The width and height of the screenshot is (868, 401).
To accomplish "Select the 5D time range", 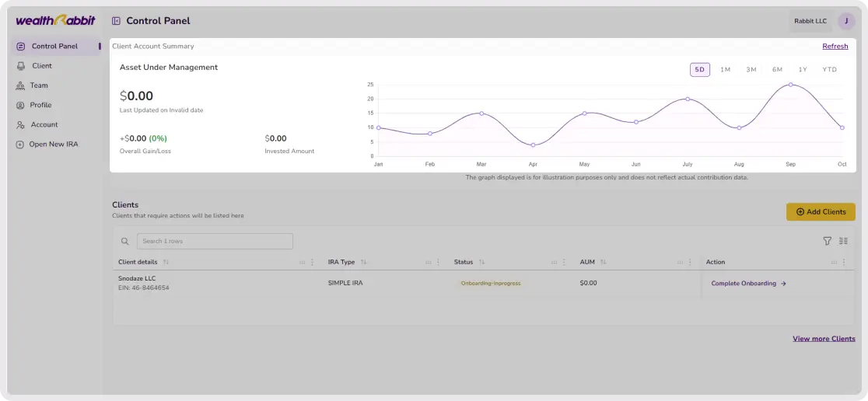I will click(x=699, y=70).
